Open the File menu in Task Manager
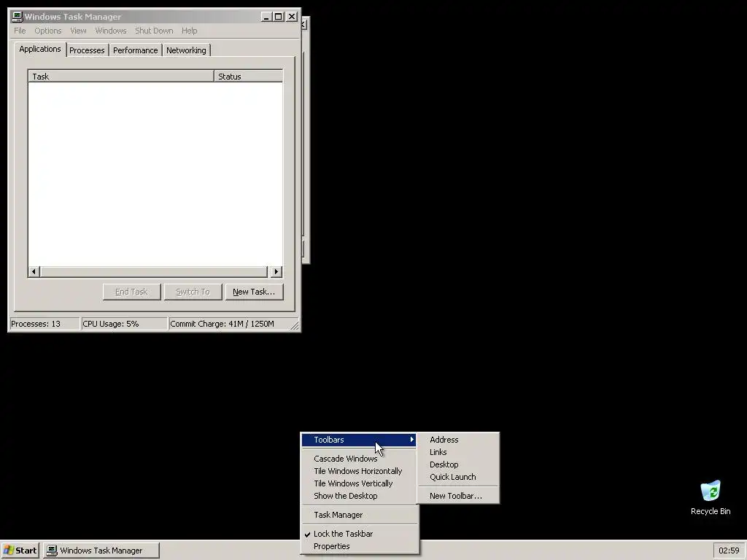Image resolution: width=747 pixels, height=560 pixels. pos(20,31)
